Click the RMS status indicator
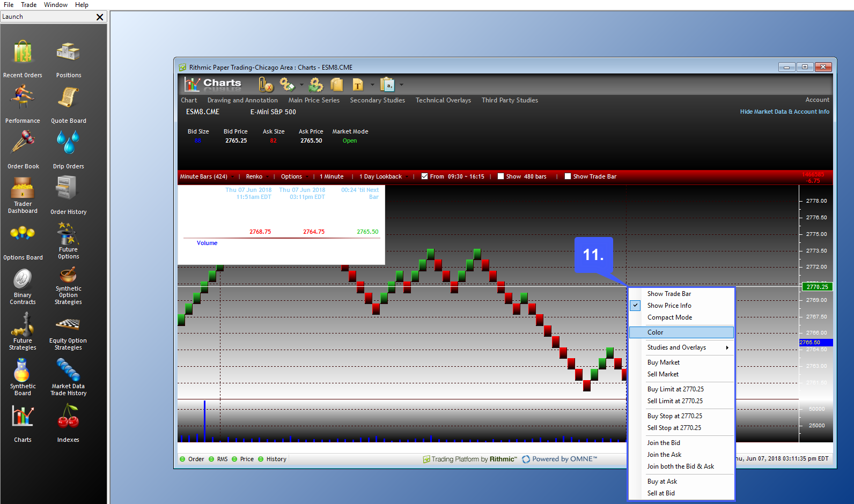The width and height of the screenshot is (854, 504). point(218,459)
